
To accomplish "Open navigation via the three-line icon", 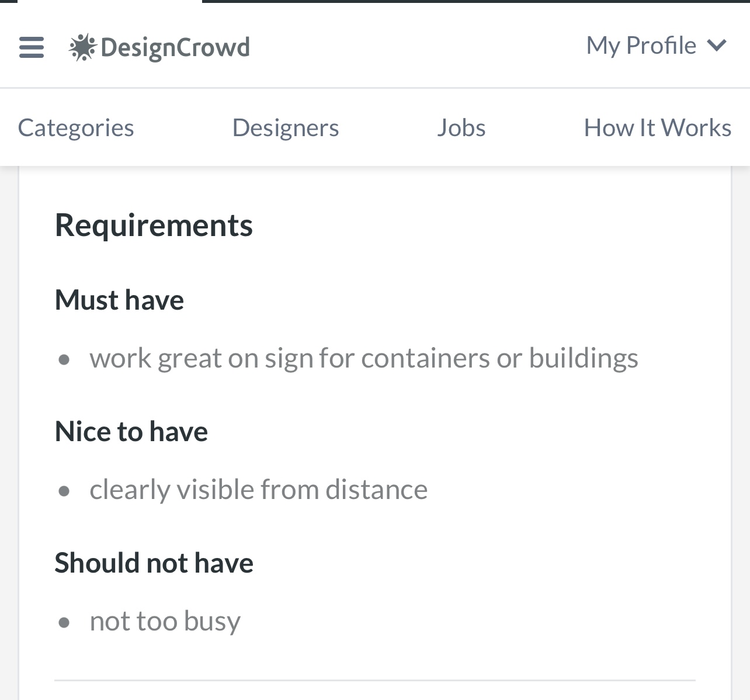I will (x=31, y=47).
